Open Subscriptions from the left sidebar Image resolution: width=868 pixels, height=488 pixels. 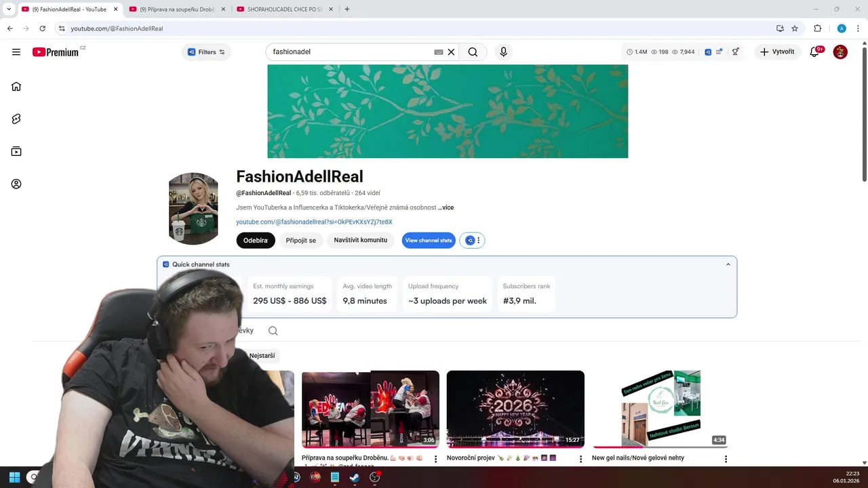point(16,151)
